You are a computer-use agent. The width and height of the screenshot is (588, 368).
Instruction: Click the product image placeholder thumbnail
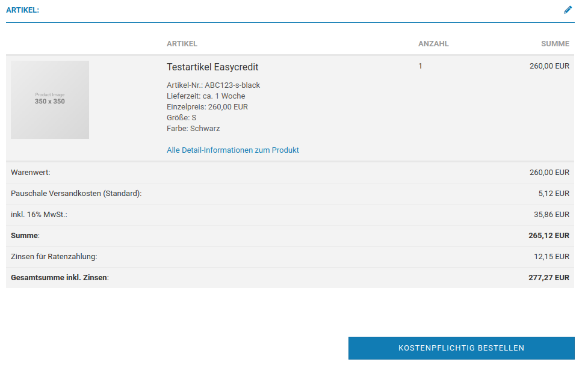coord(50,100)
